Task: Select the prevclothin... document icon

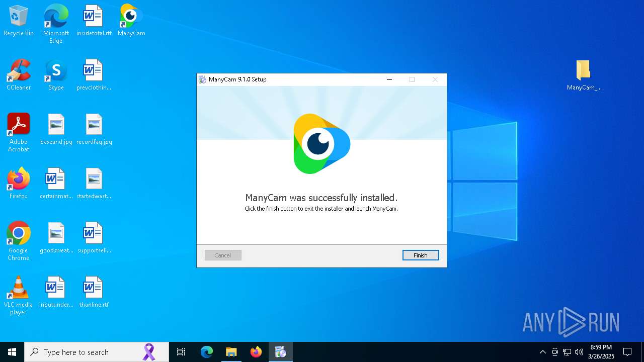Action: tap(94, 75)
